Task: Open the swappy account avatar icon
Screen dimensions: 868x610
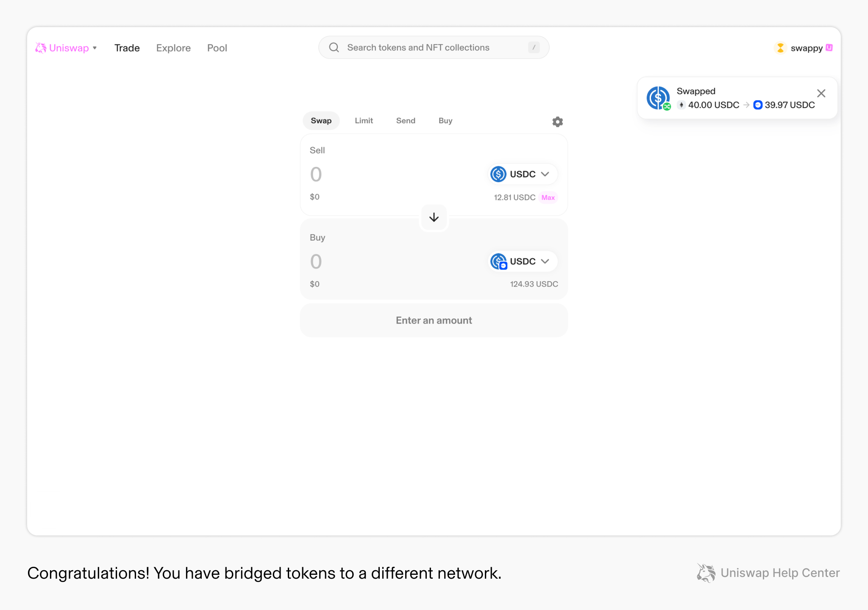Action: [x=780, y=48]
